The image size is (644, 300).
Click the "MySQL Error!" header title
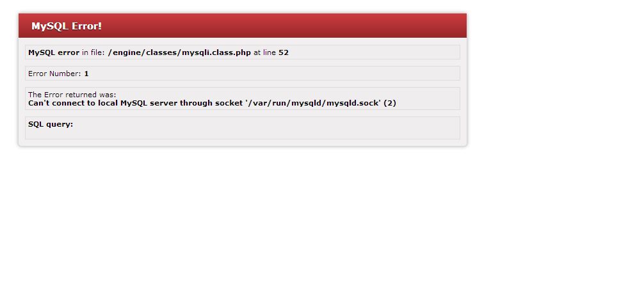tap(67, 26)
